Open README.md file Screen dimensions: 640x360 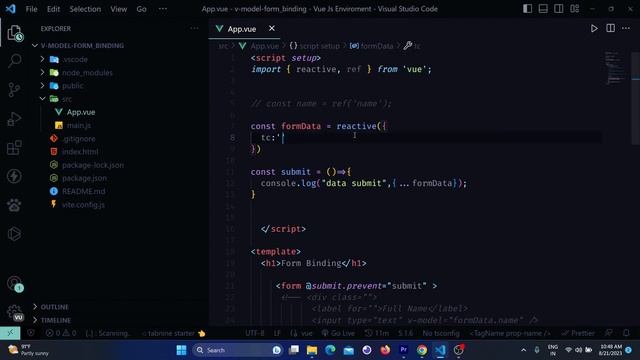[x=83, y=191]
